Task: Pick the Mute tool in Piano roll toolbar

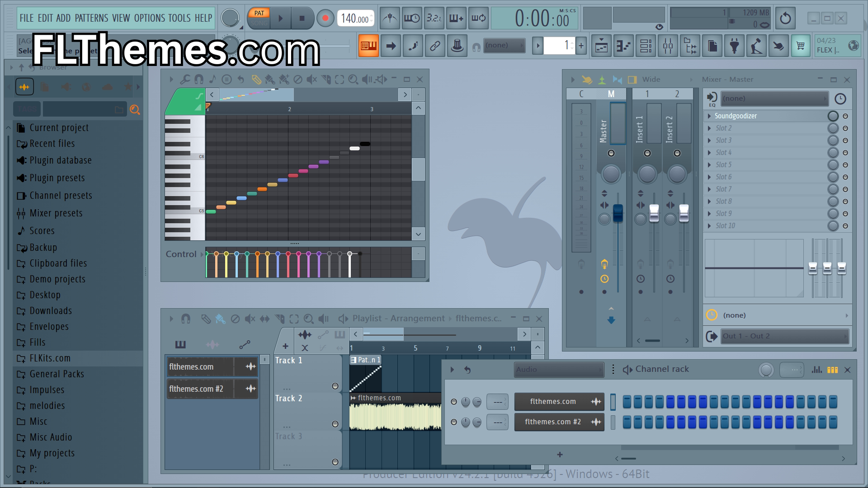Action: coord(311,80)
